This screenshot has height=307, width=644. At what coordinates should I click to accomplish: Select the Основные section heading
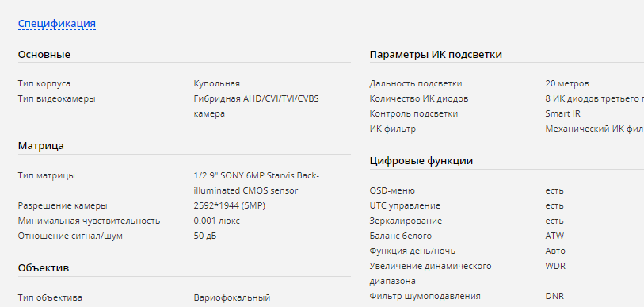click(44, 55)
